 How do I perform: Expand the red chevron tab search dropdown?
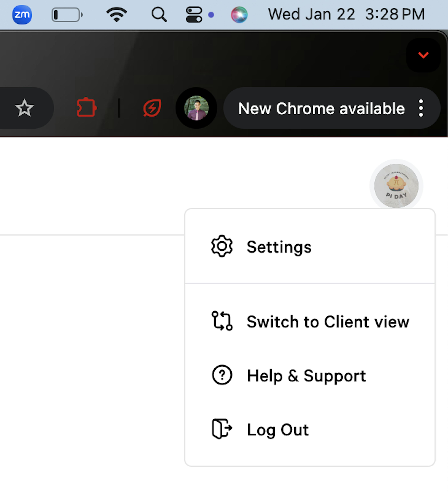[423, 55]
